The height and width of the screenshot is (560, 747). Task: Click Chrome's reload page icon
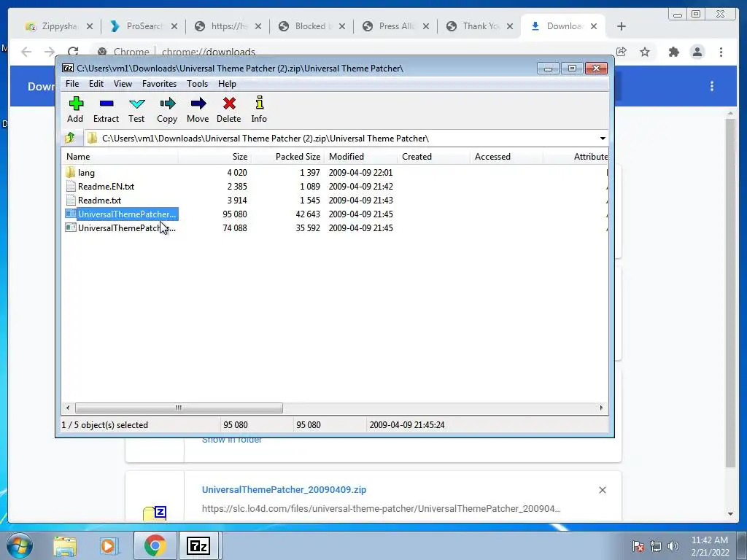(x=73, y=52)
